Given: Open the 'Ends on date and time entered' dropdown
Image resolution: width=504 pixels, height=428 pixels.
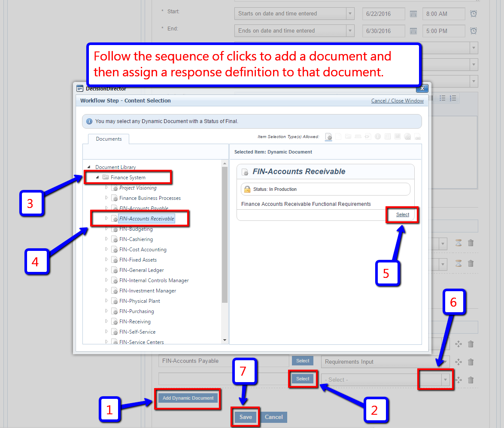Looking at the screenshot, I should click(x=350, y=30).
